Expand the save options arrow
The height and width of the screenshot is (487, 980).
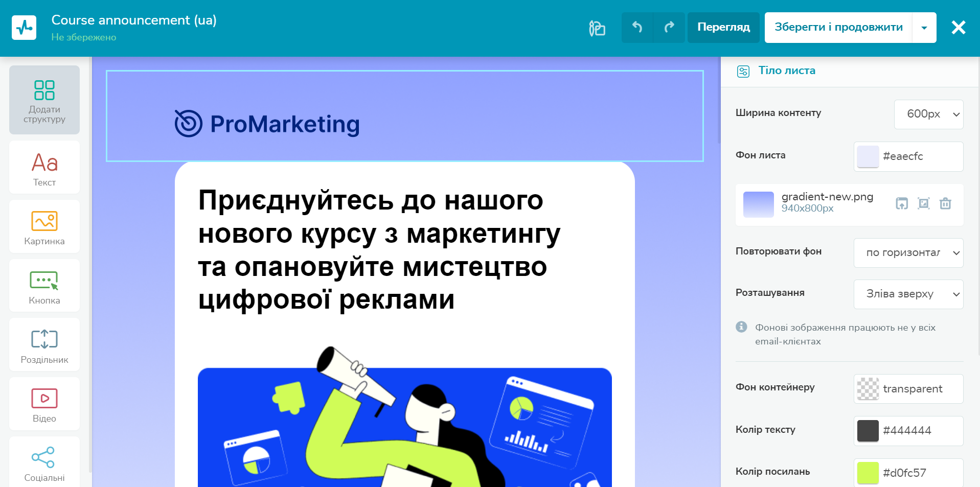pyautogui.click(x=924, y=28)
